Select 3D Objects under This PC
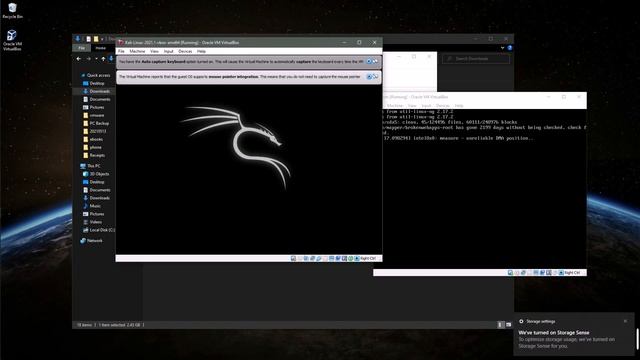 pos(96,174)
